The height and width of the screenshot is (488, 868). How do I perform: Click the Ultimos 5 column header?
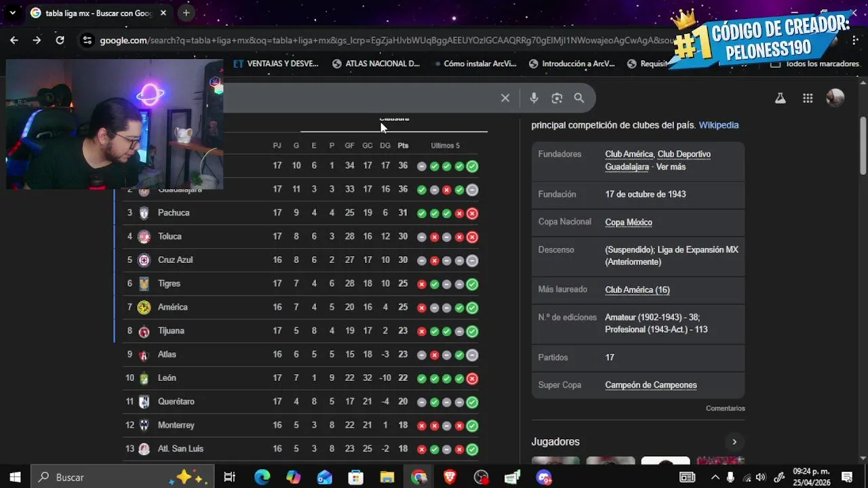[x=445, y=146]
